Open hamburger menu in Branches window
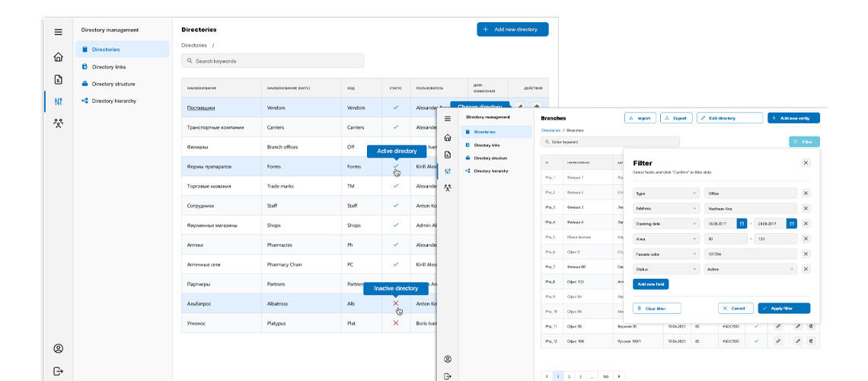 coord(448,119)
